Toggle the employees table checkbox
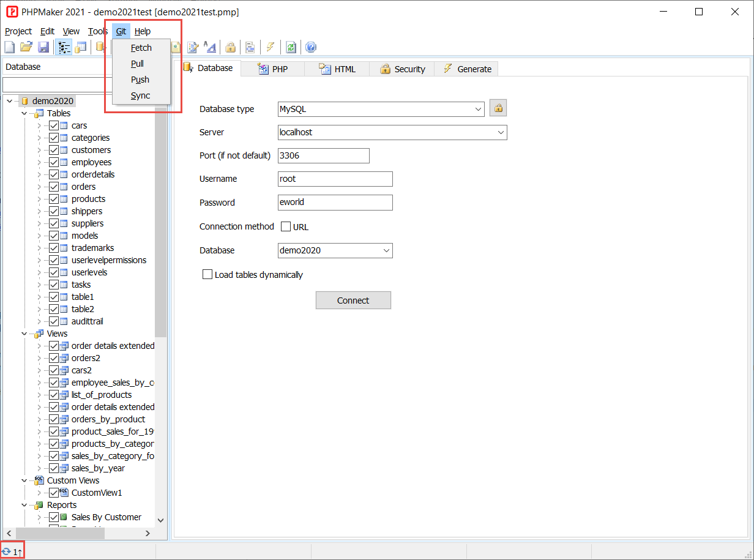 [x=54, y=162]
